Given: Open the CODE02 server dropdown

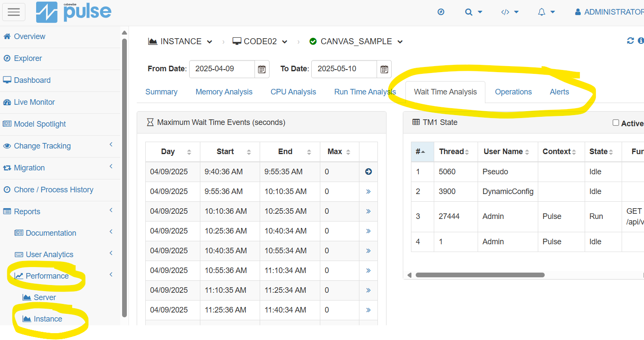Looking at the screenshot, I should [x=260, y=42].
